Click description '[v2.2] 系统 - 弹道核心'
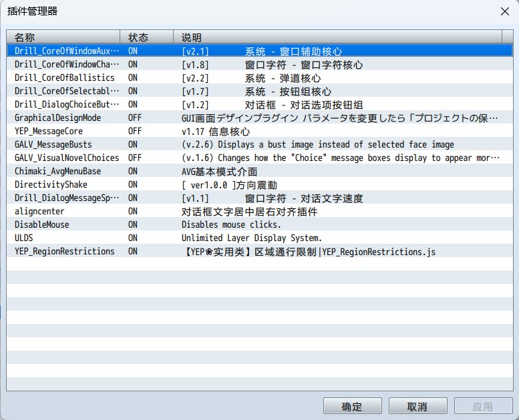519x420 pixels. click(251, 78)
